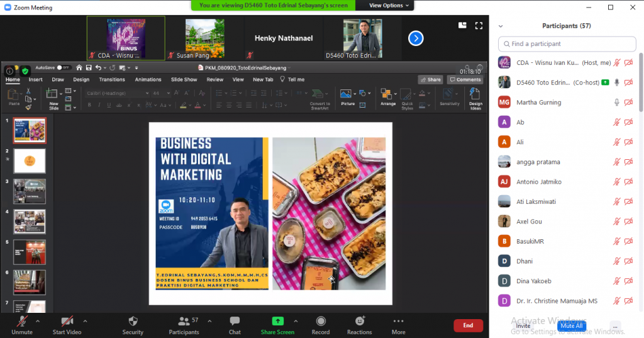Click the Mute All button
This screenshot has width=644, height=338.
pyautogui.click(x=571, y=326)
